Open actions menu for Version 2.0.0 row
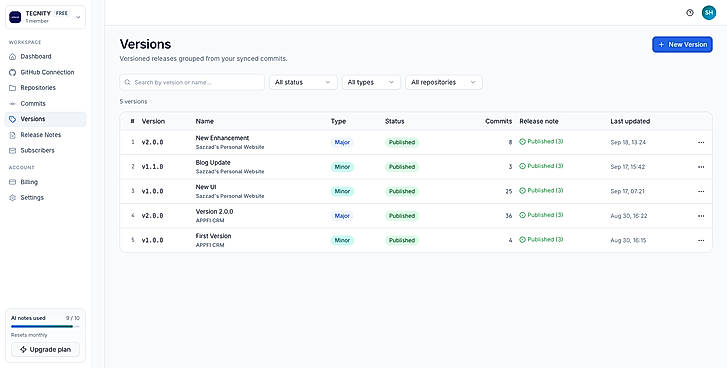Screen dimensions: 727x368 tap(701, 216)
